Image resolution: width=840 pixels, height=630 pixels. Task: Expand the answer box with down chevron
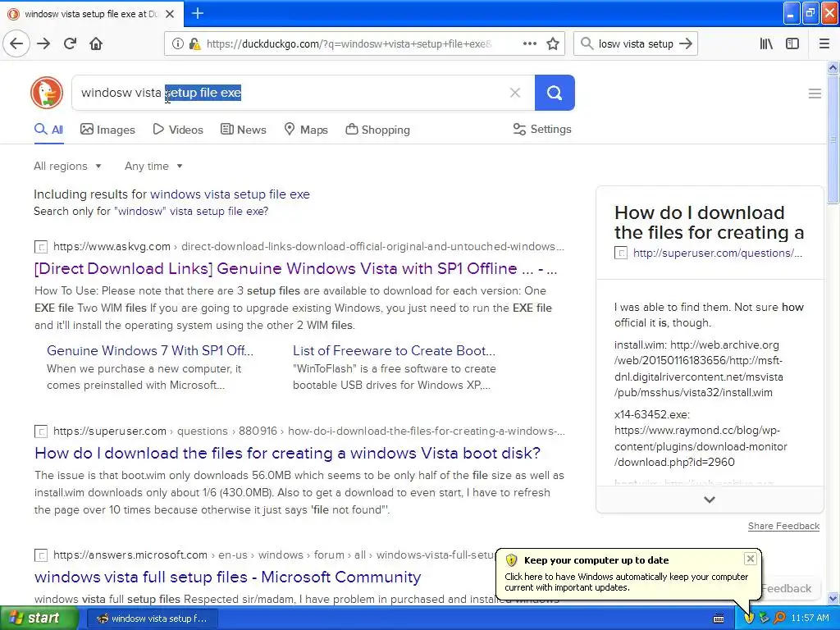(x=710, y=500)
